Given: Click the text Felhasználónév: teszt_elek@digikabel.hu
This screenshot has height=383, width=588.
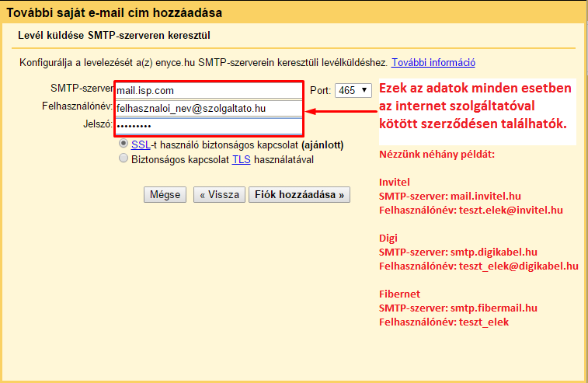Looking at the screenshot, I should [x=479, y=266].
